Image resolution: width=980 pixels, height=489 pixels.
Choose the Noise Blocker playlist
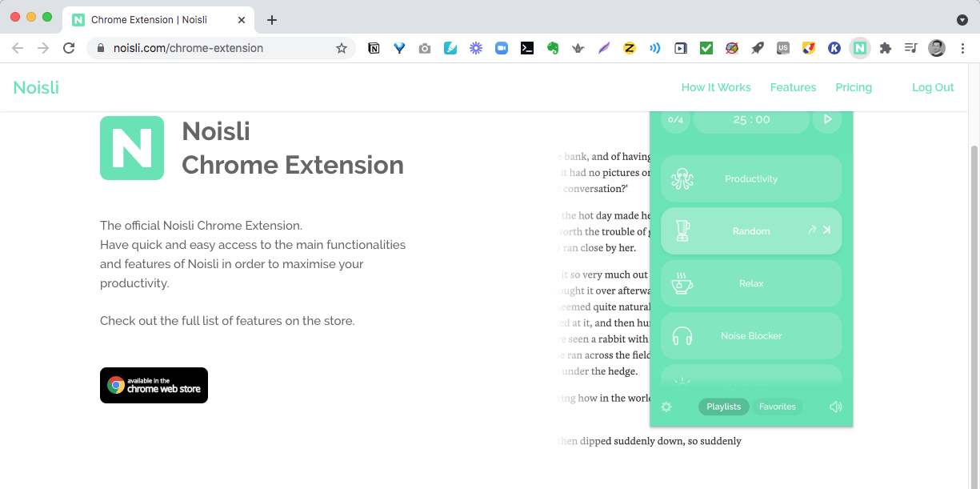(x=750, y=336)
